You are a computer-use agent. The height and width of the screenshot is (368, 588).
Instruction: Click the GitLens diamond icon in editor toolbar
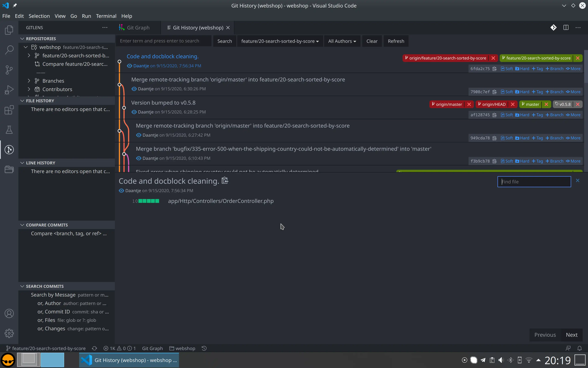pos(554,27)
